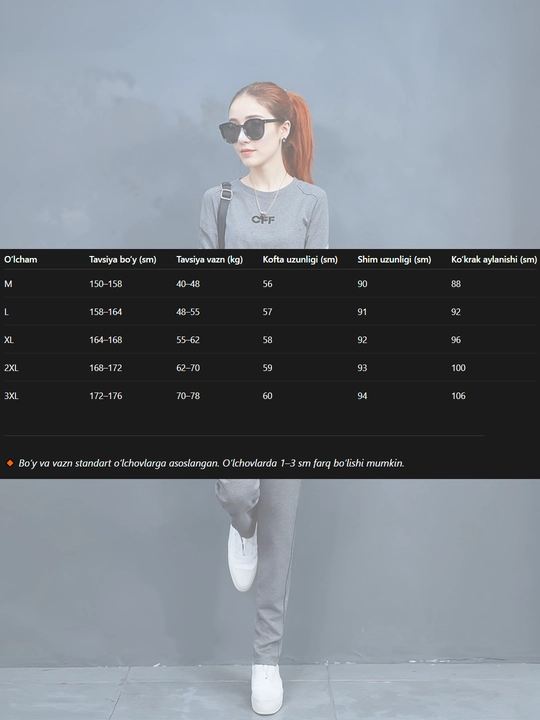
Task: Click the Tavsiya vazn (kg) header
Action: [x=209, y=260]
